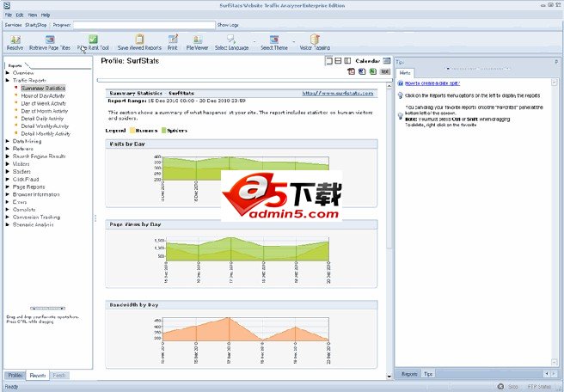This screenshot has height=392, width=564.
Task: Select Day of Month Activity report
Action: [44, 111]
